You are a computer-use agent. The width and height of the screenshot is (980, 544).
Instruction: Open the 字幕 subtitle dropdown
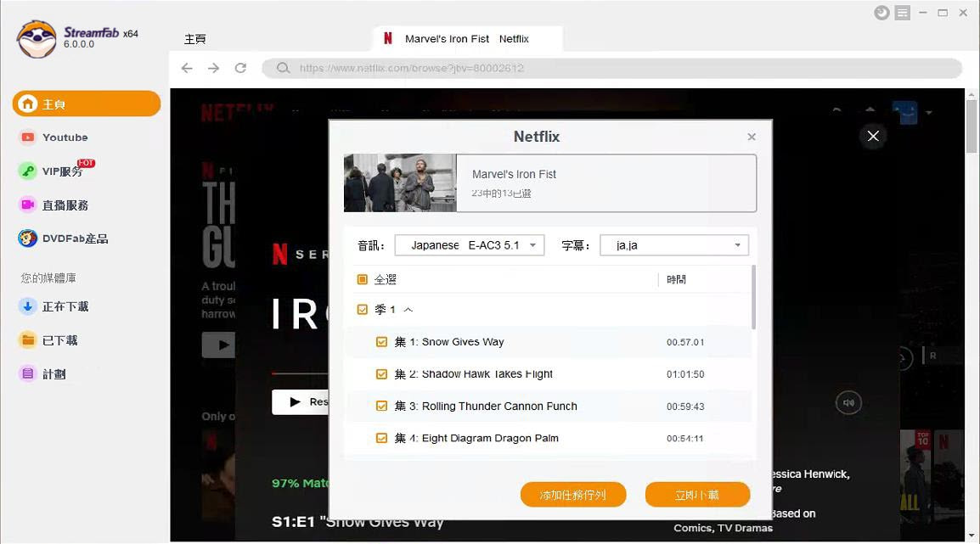click(x=673, y=244)
